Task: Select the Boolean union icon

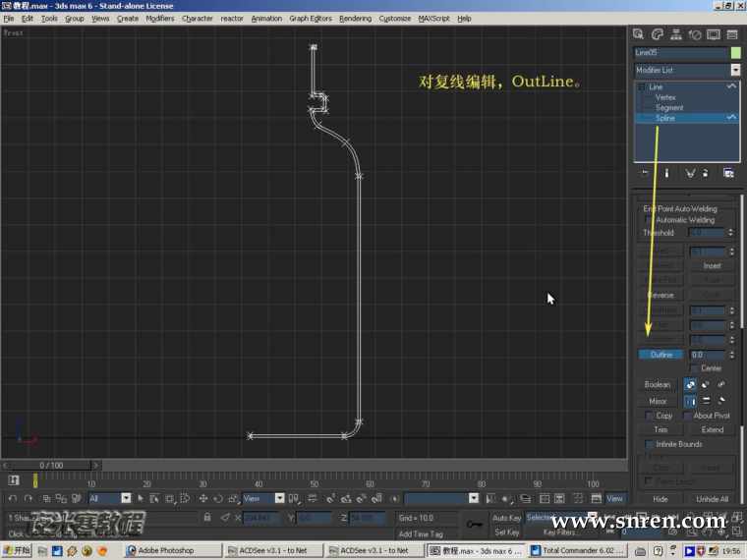Action: click(690, 384)
